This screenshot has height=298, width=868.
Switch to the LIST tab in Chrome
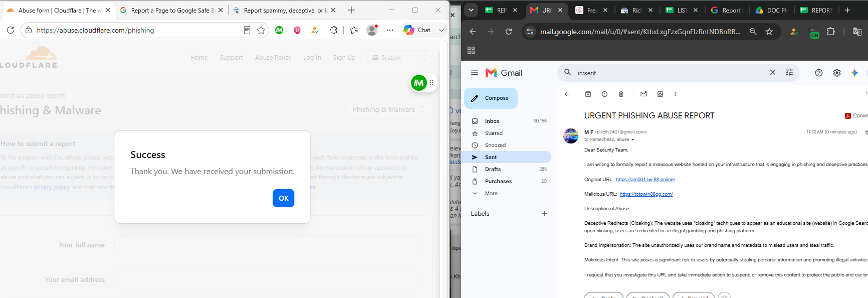[x=682, y=10]
